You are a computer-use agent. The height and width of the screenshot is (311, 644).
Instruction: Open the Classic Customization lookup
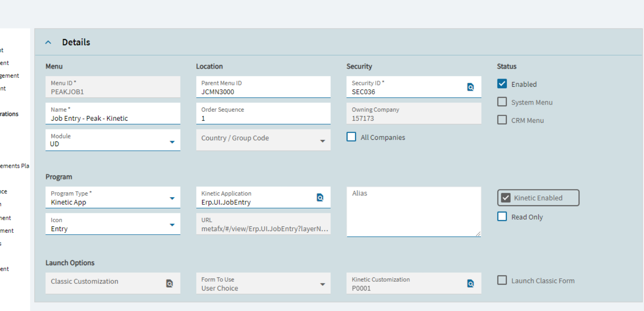[169, 283]
